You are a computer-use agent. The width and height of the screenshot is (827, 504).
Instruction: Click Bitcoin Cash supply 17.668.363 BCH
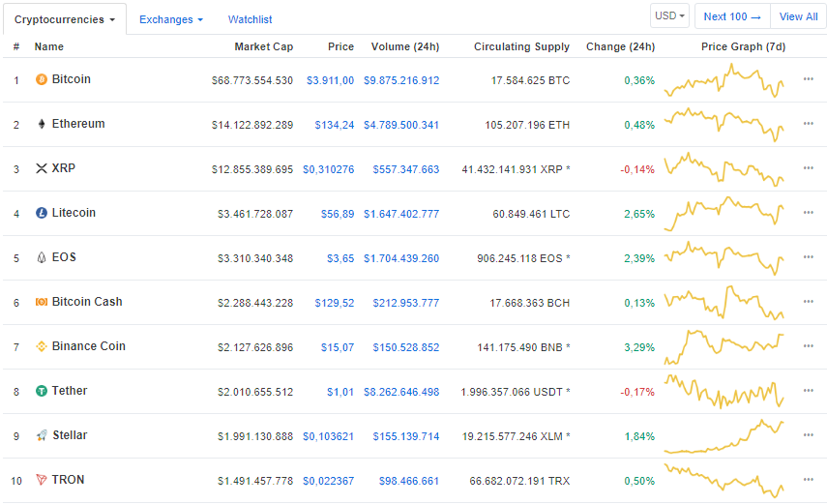(x=529, y=303)
